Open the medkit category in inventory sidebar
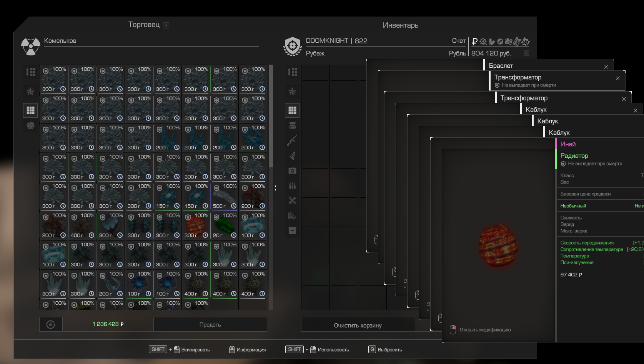Screen dimensions: 644x364 point(292,170)
